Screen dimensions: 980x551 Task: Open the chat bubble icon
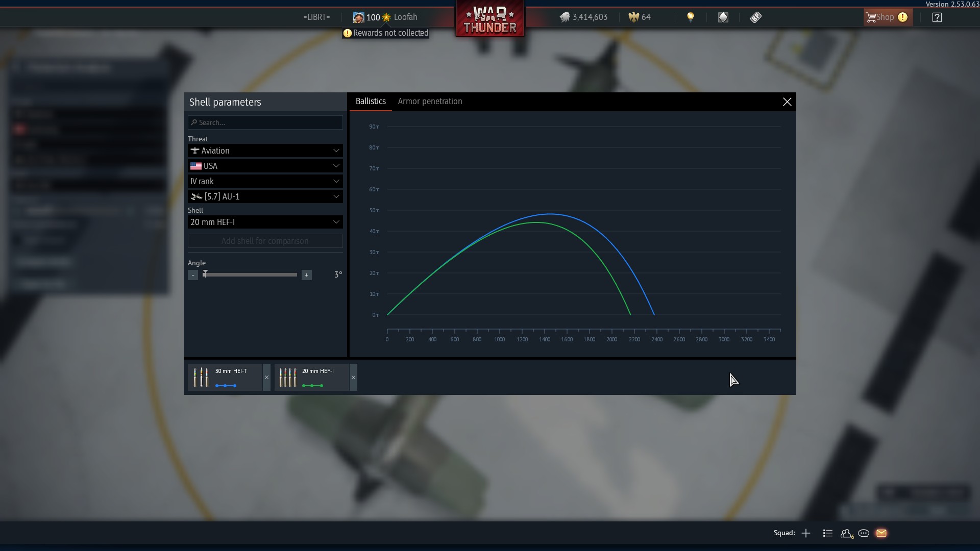pyautogui.click(x=864, y=533)
